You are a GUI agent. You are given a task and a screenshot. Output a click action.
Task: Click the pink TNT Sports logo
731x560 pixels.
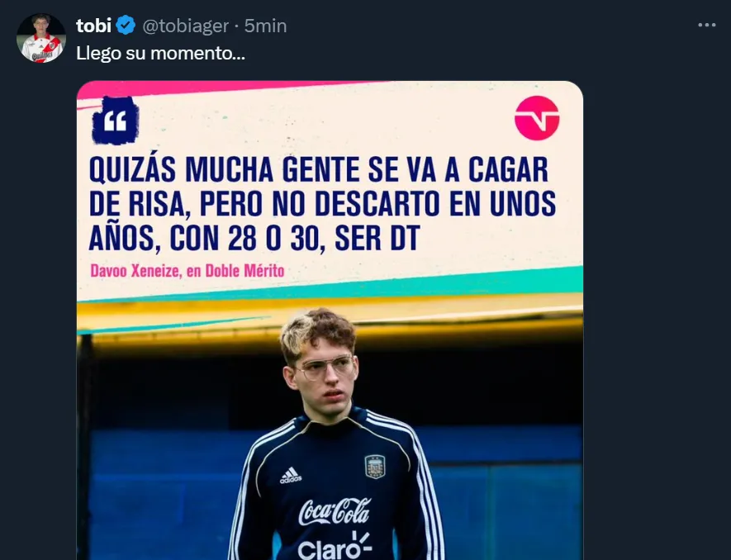tap(537, 118)
